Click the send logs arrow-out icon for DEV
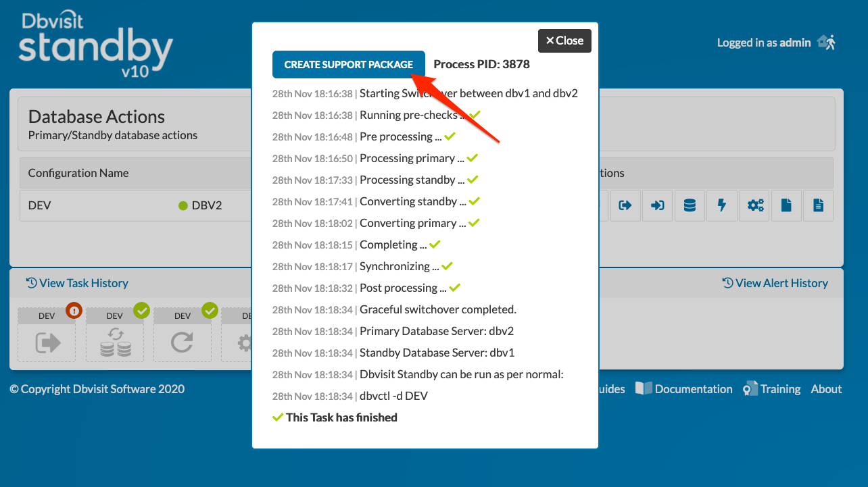 click(625, 205)
